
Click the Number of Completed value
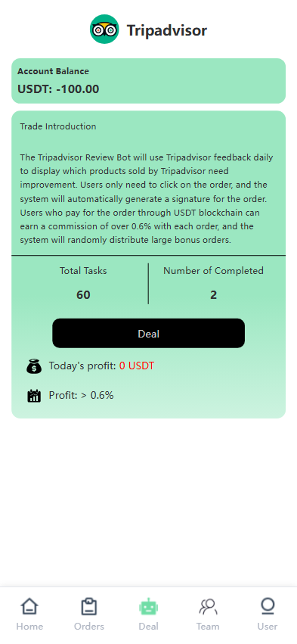click(213, 295)
